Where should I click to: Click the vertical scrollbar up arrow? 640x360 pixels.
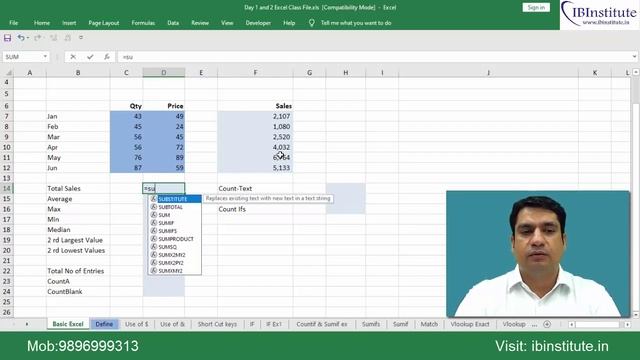636,72
